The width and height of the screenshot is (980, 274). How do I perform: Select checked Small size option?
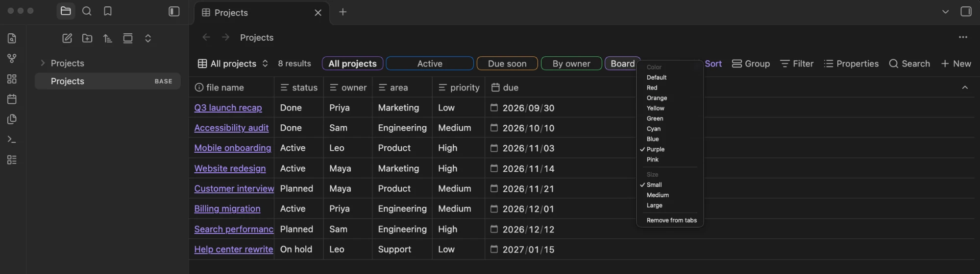pyautogui.click(x=670, y=184)
